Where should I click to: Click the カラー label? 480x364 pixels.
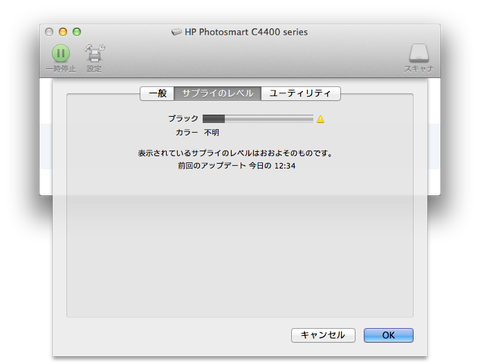(x=187, y=133)
